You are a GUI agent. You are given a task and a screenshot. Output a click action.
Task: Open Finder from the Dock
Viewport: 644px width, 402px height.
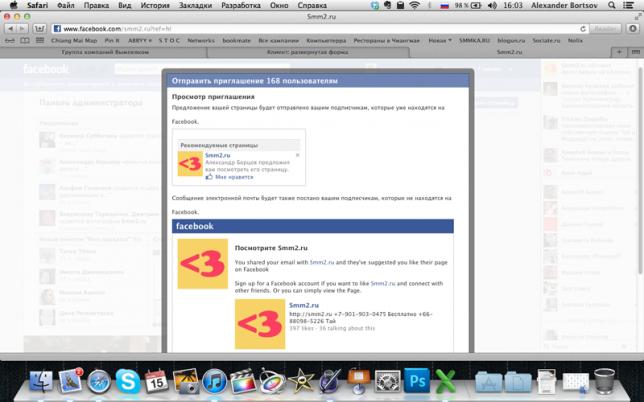pyautogui.click(x=40, y=381)
